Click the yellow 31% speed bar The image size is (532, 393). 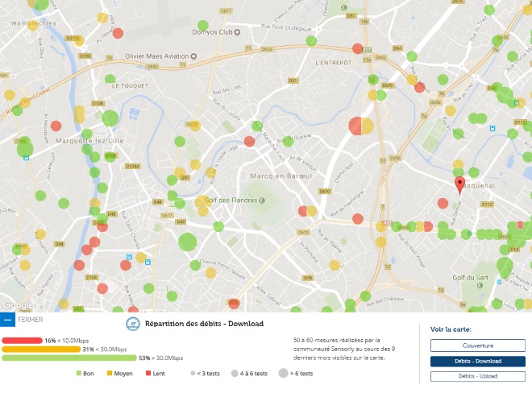(x=40, y=349)
